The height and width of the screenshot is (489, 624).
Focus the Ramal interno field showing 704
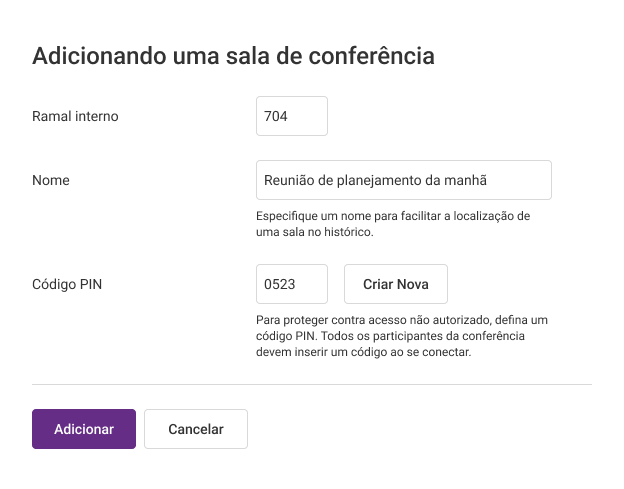(x=292, y=116)
